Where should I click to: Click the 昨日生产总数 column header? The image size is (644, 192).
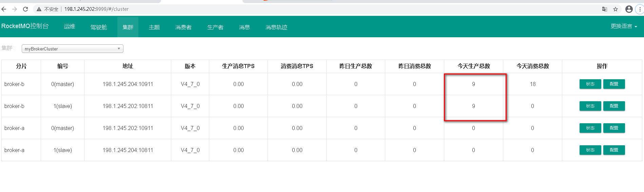click(x=356, y=66)
